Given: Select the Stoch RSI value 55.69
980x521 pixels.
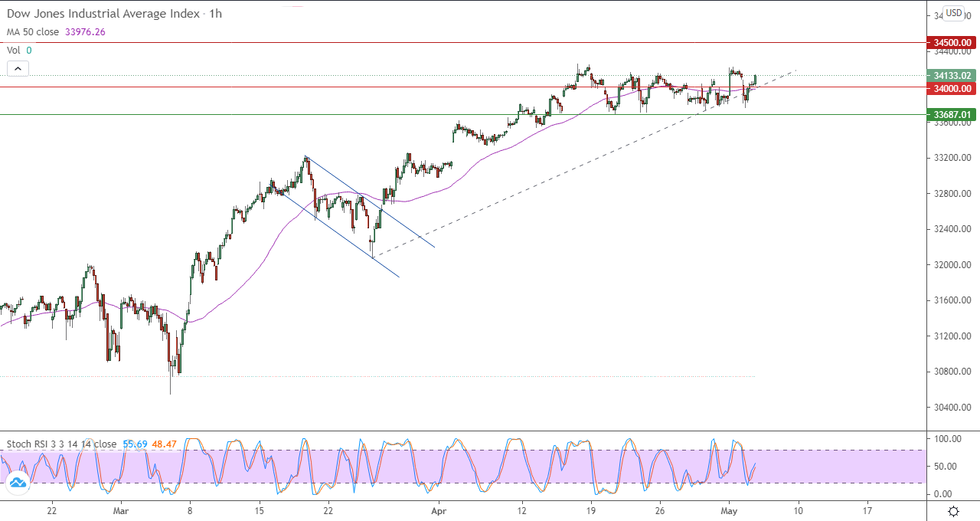Looking at the screenshot, I should (x=135, y=444).
